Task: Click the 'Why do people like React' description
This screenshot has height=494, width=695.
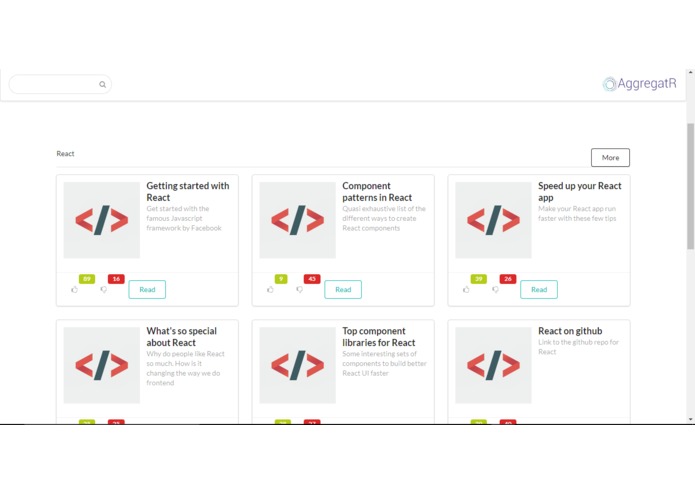Action: pos(185,368)
